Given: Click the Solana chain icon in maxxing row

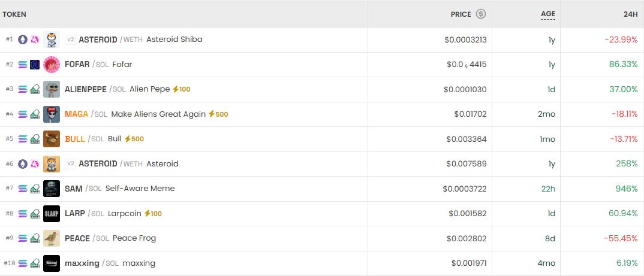Looking at the screenshot, I should pos(23,263).
